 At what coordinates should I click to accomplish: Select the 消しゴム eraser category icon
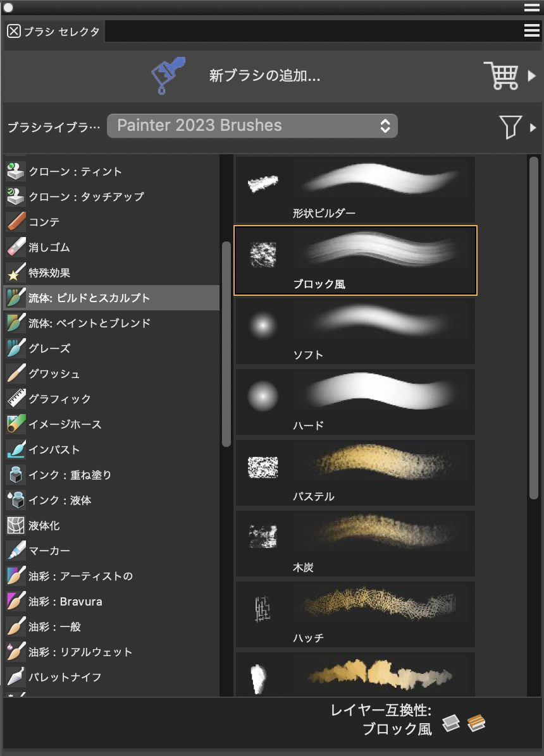point(16,247)
